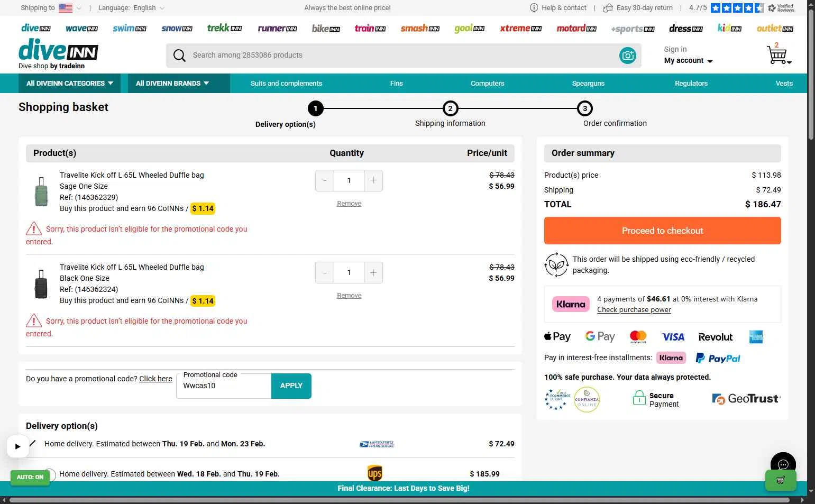Click the search magnifier icon

179,56
